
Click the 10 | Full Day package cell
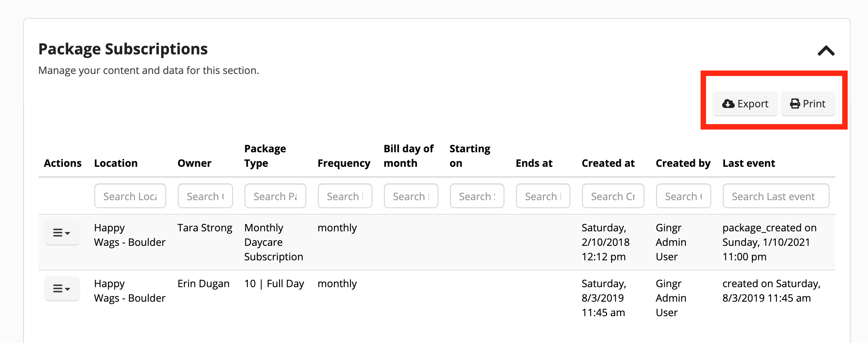point(274,284)
